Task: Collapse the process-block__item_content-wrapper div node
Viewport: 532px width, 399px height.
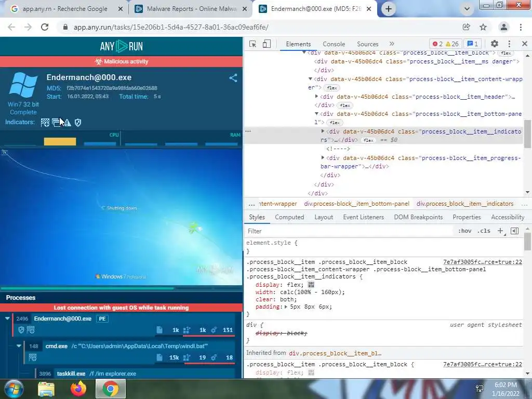Action: point(310,79)
